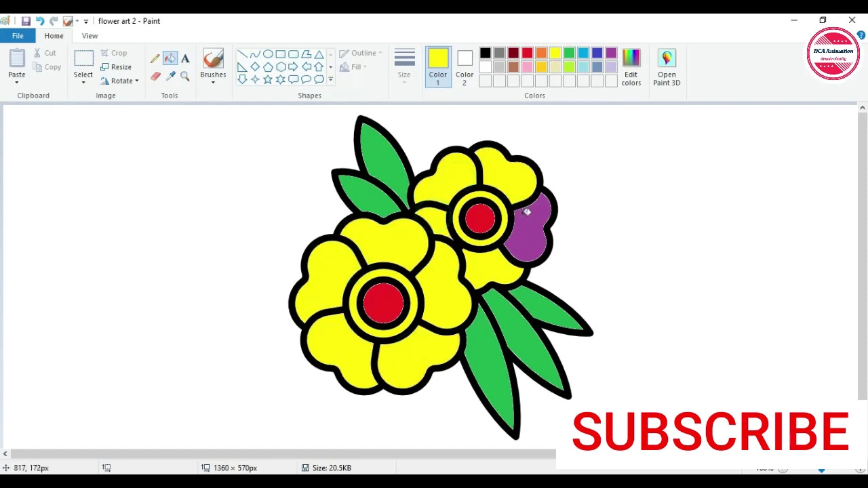Click the vertical scrollbar up arrow
Screen dimensions: 868x488
[862, 108]
